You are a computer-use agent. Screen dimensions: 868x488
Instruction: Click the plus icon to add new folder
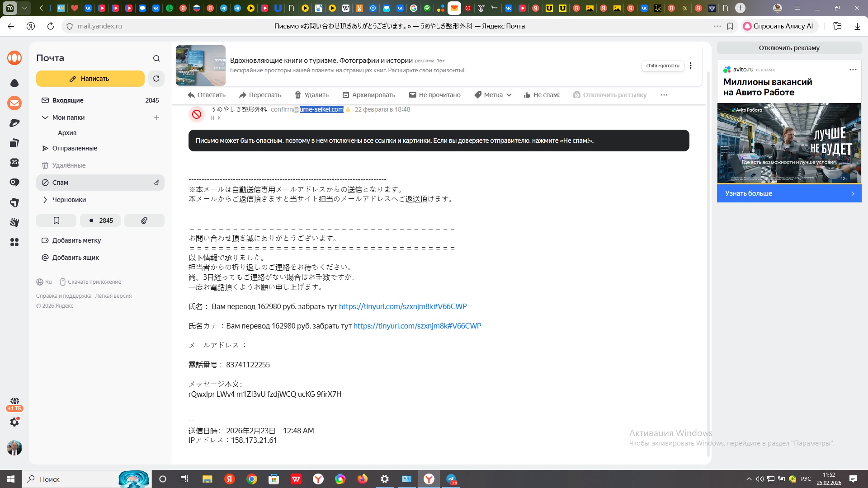[x=156, y=117]
